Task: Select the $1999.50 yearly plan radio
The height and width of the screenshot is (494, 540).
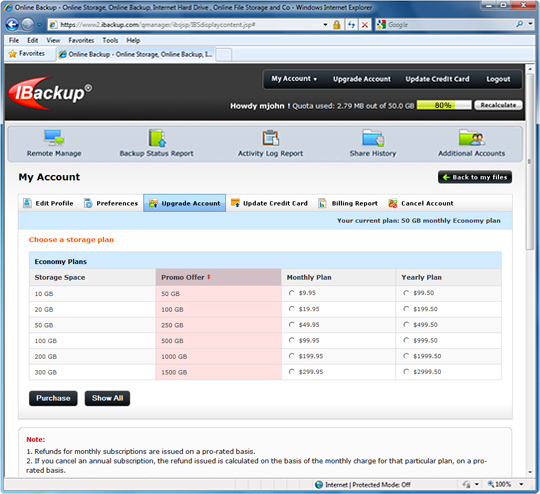Action: (406, 356)
